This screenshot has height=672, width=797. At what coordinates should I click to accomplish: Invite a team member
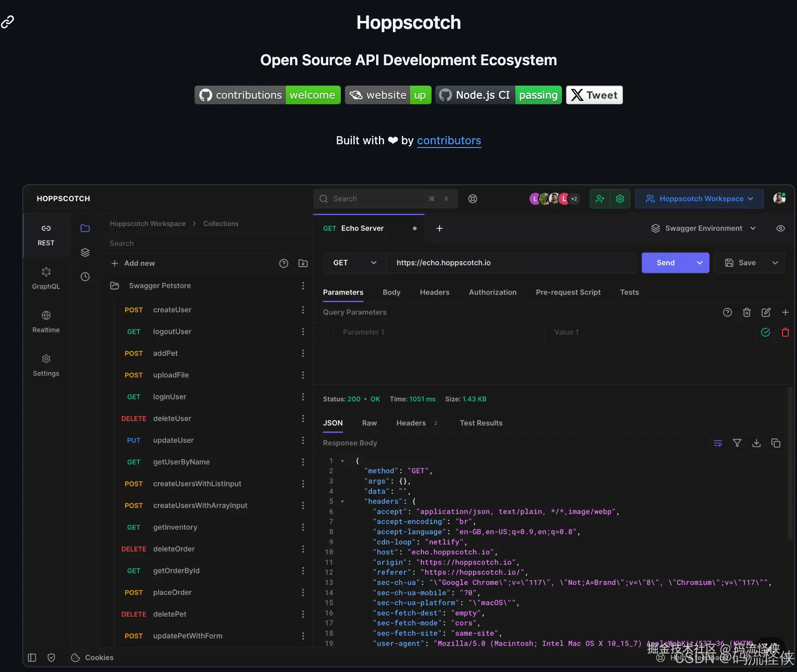(x=600, y=199)
